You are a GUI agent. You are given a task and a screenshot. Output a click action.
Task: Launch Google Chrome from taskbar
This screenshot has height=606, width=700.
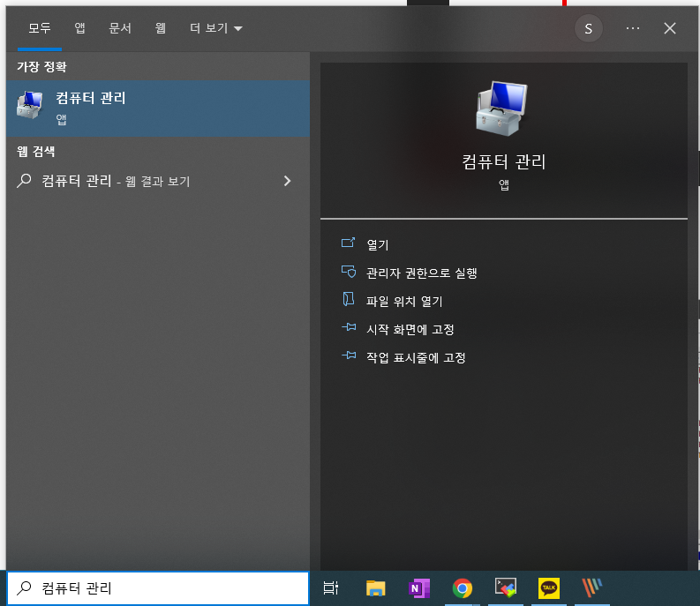463,588
